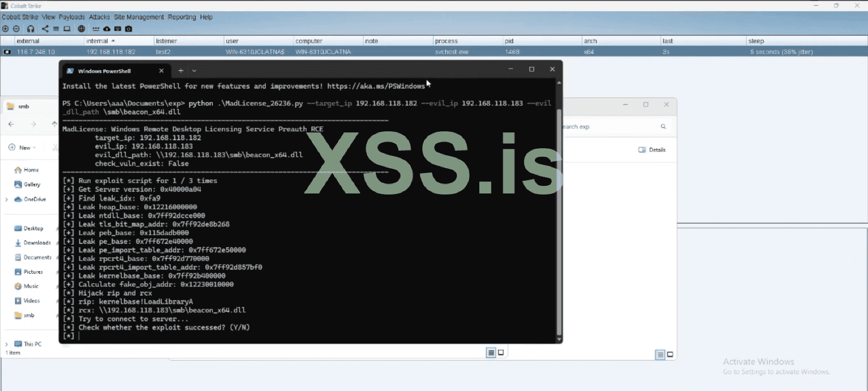Open credentials via the dots icon
Image resolution: width=868 pixels, height=391 pixels.
(96, 29)
